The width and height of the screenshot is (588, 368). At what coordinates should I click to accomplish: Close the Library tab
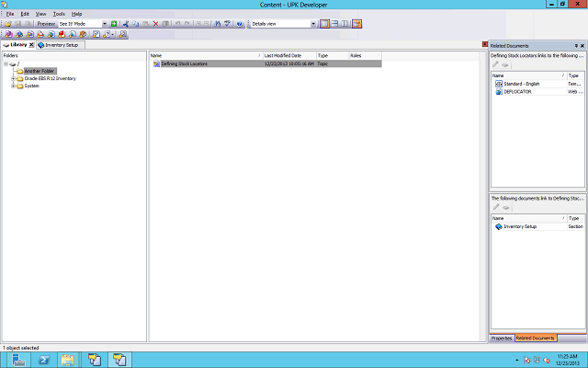[x=31, y=45]
